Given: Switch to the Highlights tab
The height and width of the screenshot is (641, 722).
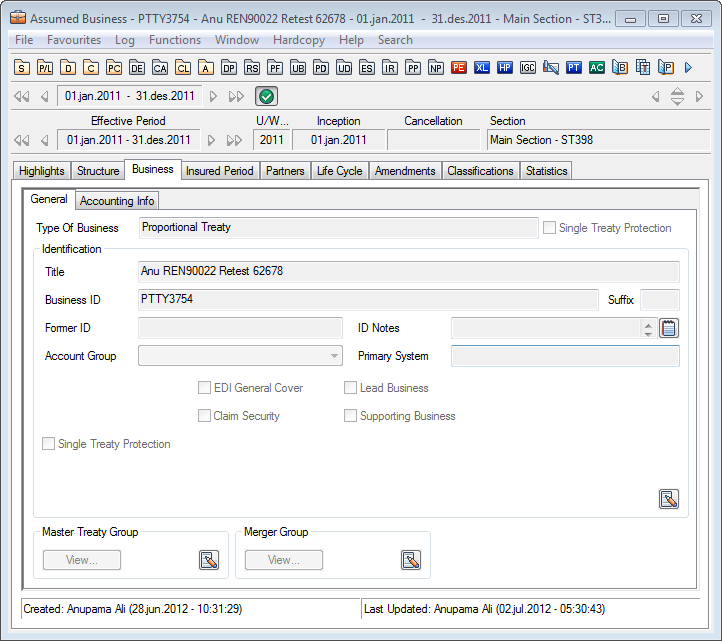Looking at the screenshot, I should click(x=41, y=171).
